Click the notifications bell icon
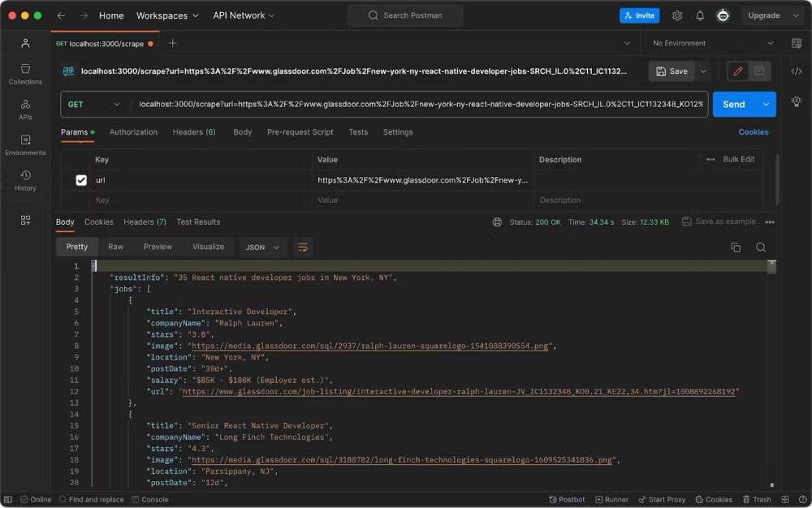The height and width of the screenshot is (508, 812). click(699, 15)
